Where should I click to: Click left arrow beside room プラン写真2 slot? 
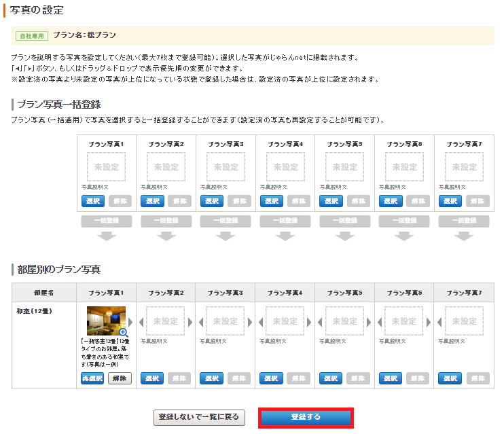coord(142,321)
